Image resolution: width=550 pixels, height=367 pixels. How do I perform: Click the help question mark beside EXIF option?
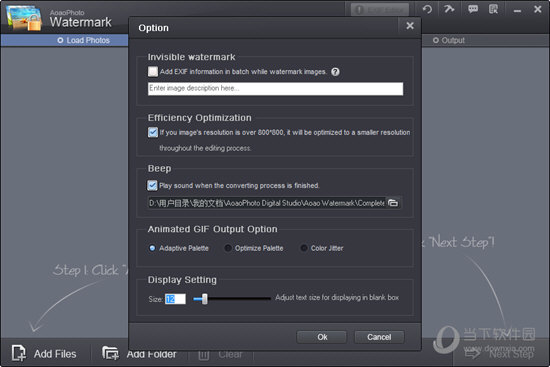click(x=335, y=72)
